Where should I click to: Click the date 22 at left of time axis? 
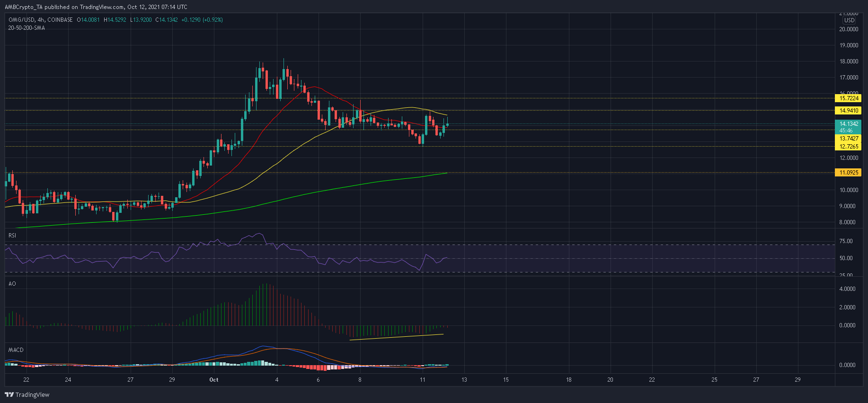coord(26,380)
